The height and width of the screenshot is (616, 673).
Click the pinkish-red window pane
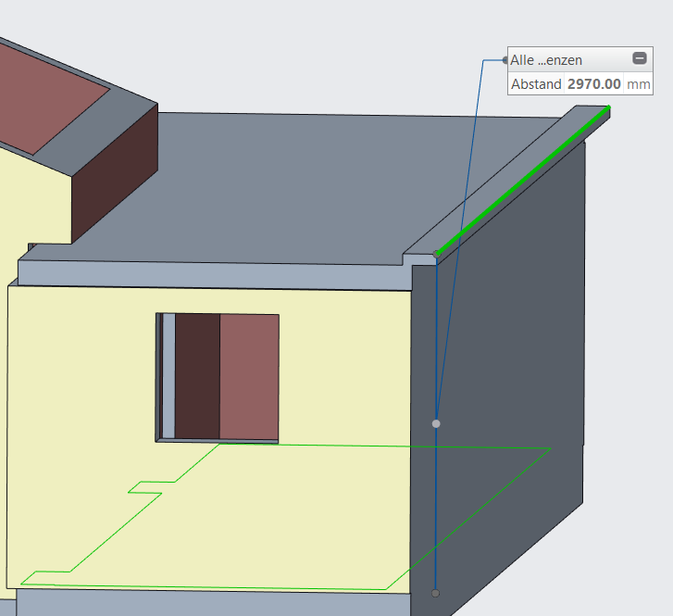(248, 375)
